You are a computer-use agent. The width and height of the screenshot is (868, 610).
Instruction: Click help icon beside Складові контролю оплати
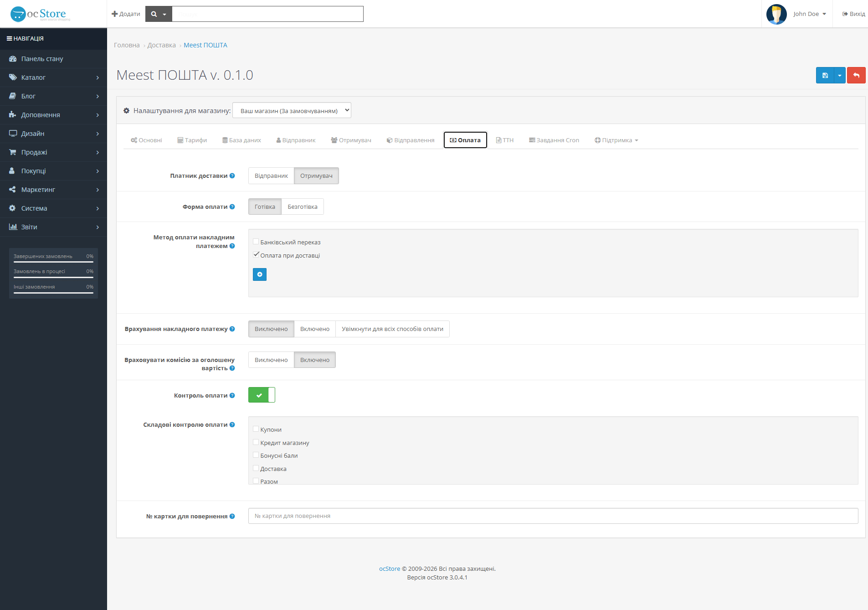pyautogui.click(x=232, y=424)
